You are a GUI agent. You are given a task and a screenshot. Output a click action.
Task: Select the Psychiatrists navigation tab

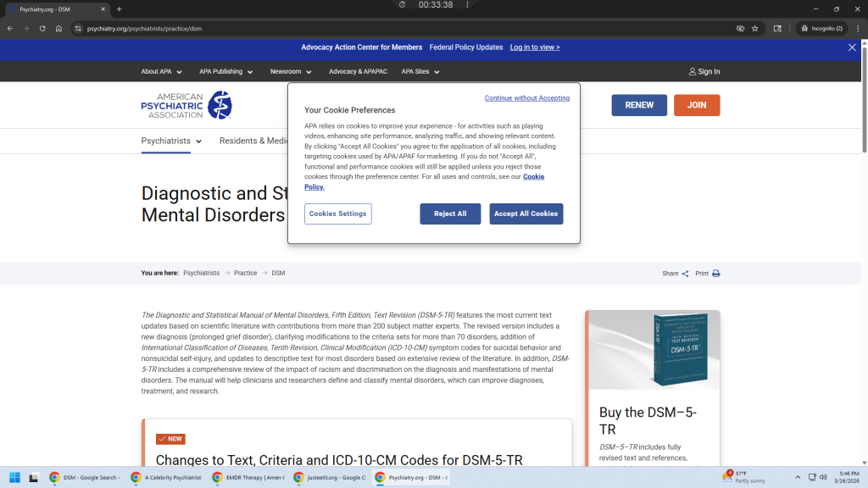point(171,141)
